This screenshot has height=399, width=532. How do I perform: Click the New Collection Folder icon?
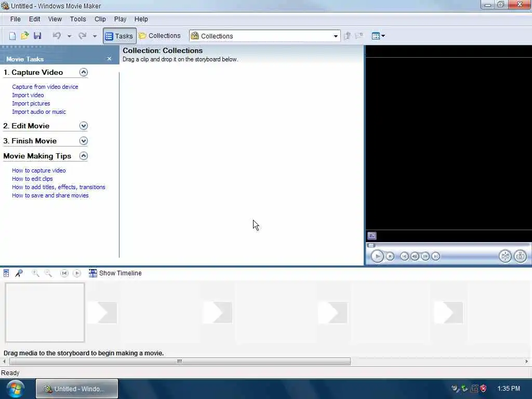coord(359,36)
